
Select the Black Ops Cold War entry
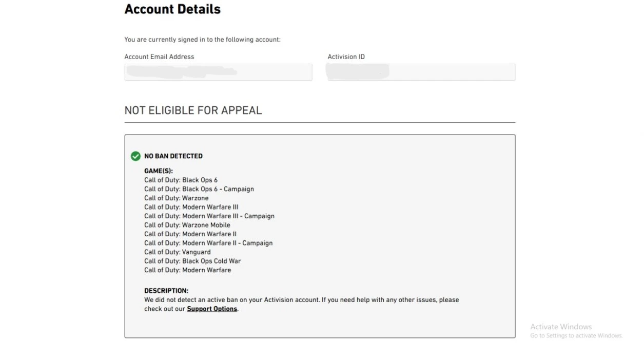pos(192,261)
